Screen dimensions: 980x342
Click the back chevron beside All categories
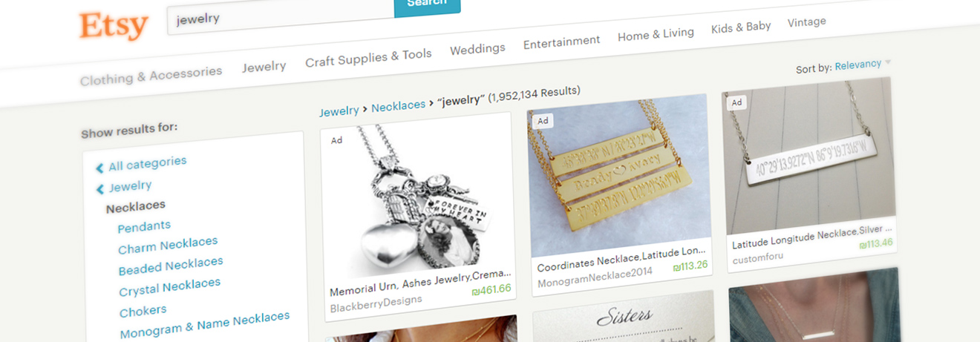(x=99, y=168)
